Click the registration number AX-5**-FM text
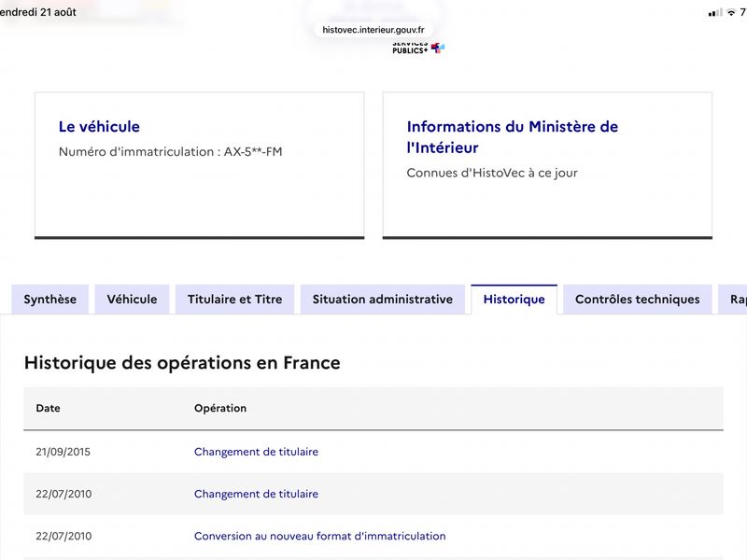The height and width of the screenshot is (560, 747). pos(253,152)
